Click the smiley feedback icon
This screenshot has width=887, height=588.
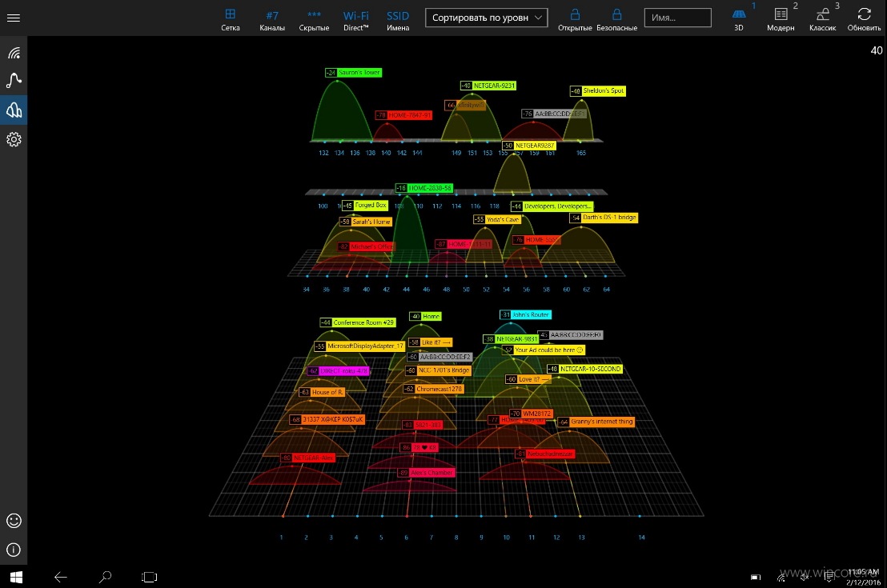point(14,520)
